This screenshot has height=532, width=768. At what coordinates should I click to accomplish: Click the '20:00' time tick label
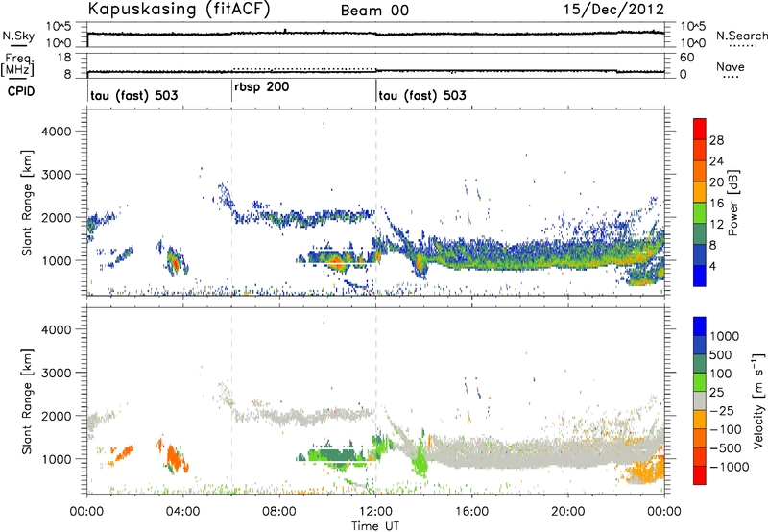coord(567,512)
